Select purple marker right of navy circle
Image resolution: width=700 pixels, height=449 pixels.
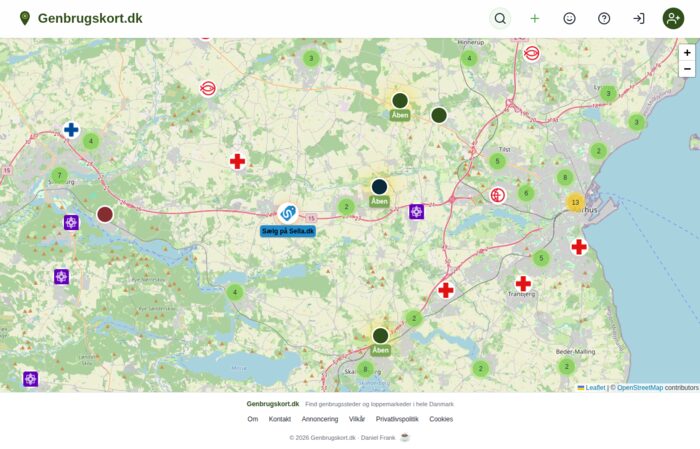(x=416, y=212)
